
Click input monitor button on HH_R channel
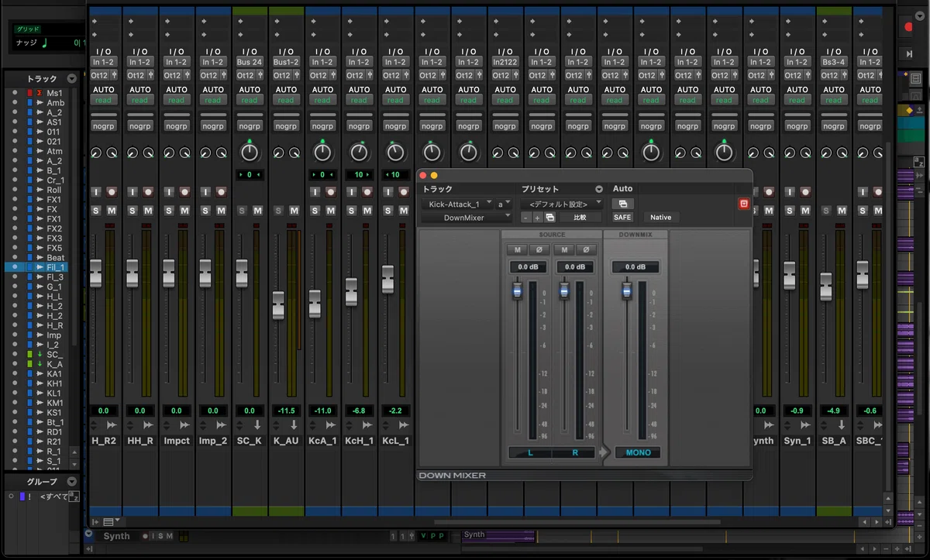133,191
